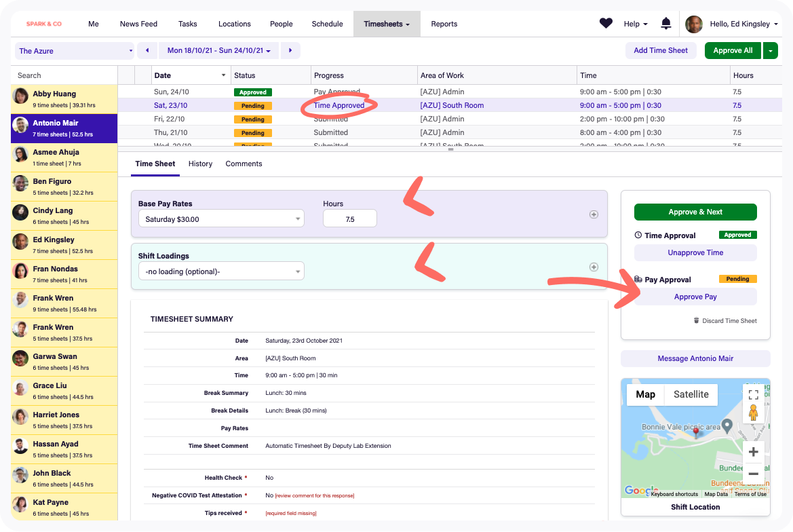Screen dimensions: 793x532
Task: Select Harriet Jones in employee list
Action: click(x=64, y=420)
